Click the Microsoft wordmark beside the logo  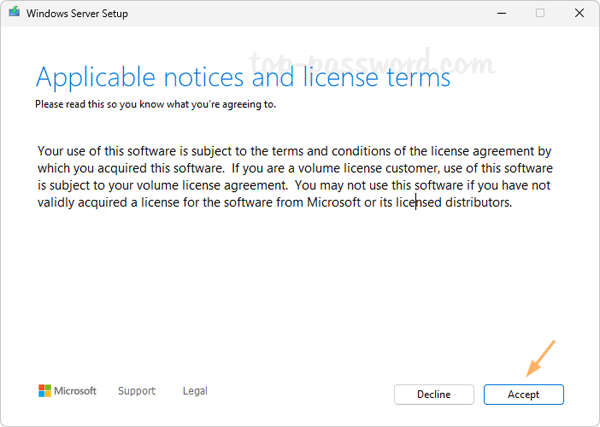coord(75,391)
